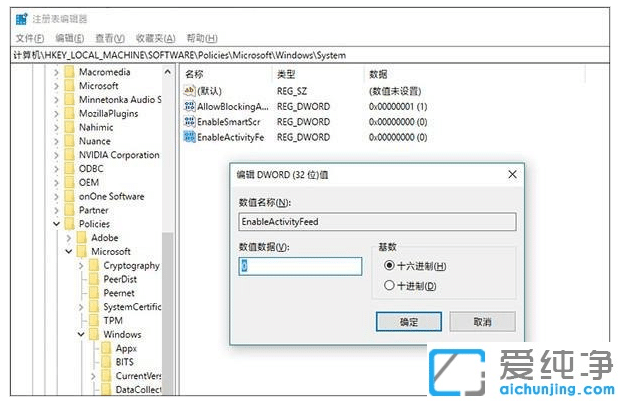Viewport: 618px width, 401px height.
Task: Expand the NVIDIA Corporation tree node
Action: [x=56, y=155]
